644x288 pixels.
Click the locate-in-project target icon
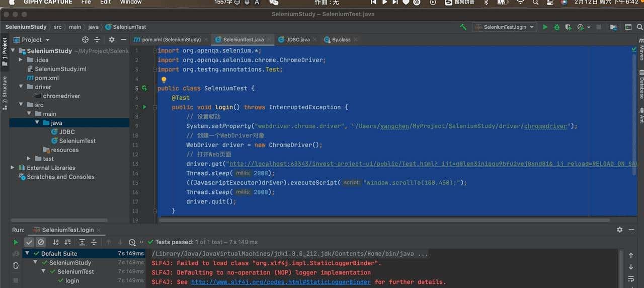pyautogui.click(x=85, y=40)
